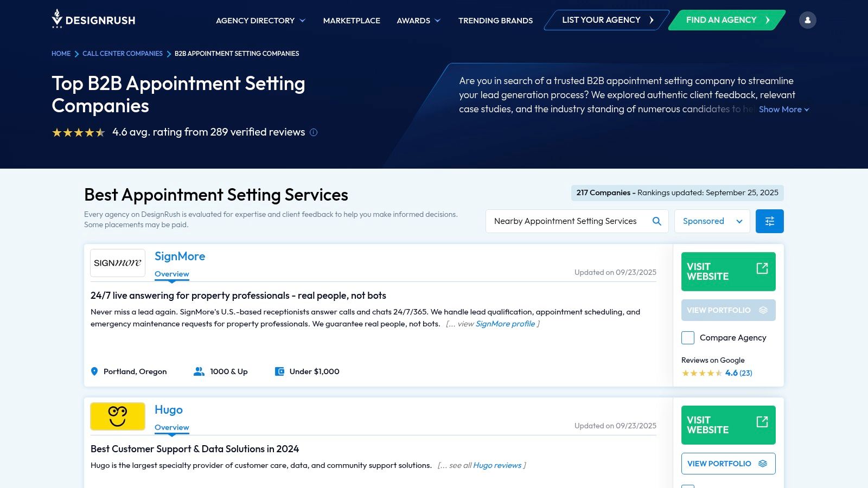This screenshot has height=488, width=868.
Task: Select Hugo's Overview tab
Action: click(172, 427)
